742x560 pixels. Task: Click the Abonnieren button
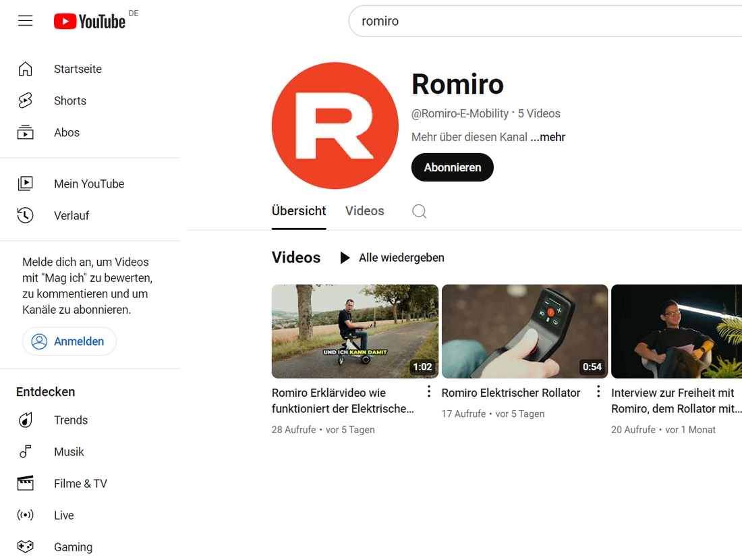coord(452,167)
